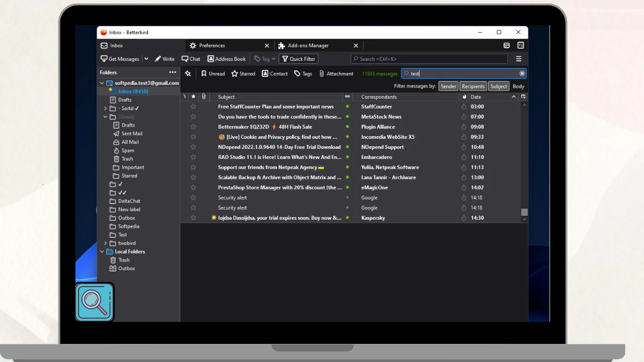Open the Get Messages dropdown arrow
Viewport: 644px width, 362px height.
pyautogui.click(x=146, y=59)
